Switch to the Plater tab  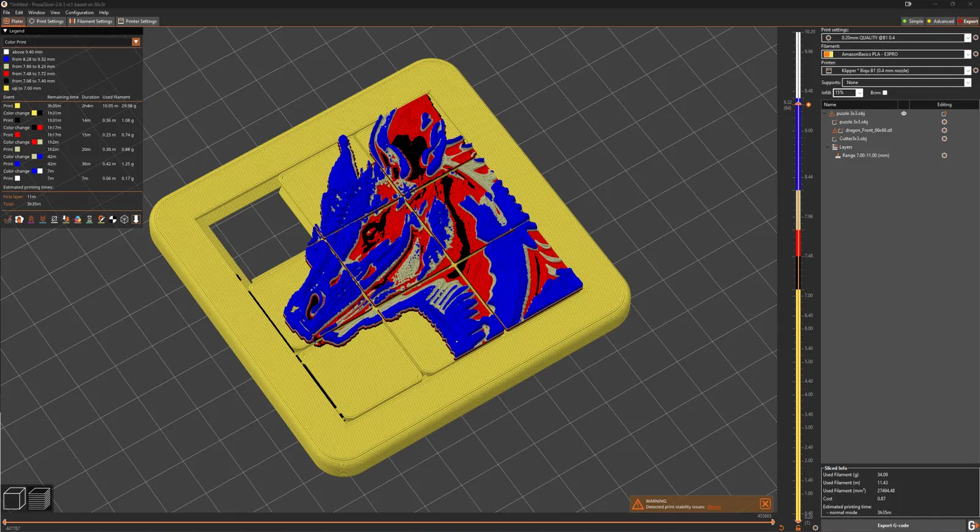(13, 21)
